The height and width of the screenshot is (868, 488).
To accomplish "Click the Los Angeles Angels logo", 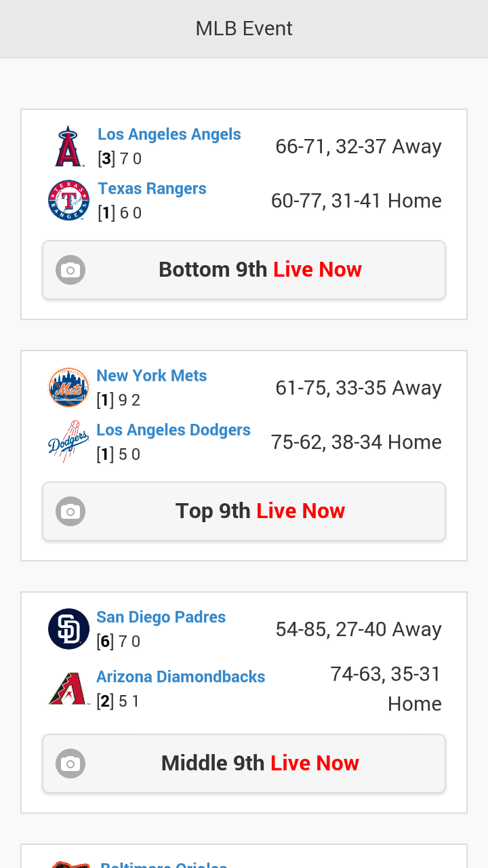I will click(x=68, y=146).
